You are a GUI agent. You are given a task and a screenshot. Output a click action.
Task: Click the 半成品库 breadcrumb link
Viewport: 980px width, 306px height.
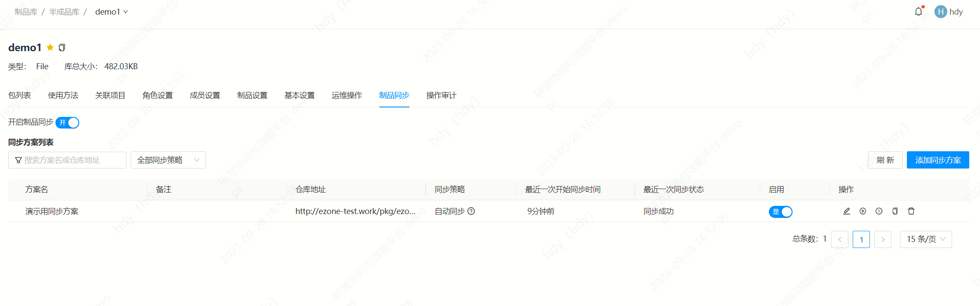tap(64, 12)
